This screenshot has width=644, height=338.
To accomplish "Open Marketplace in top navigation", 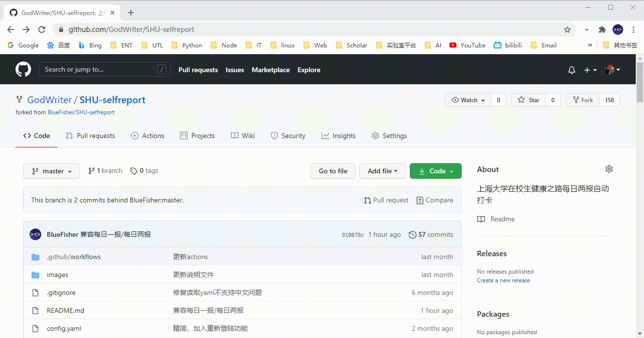I will (x=271, y=70).
